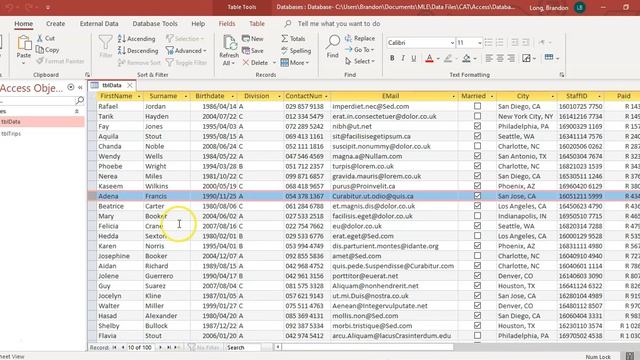Viewport: 640px width, 360px height.
Task: Open City column filter dropdown
Action: [553, 96]
